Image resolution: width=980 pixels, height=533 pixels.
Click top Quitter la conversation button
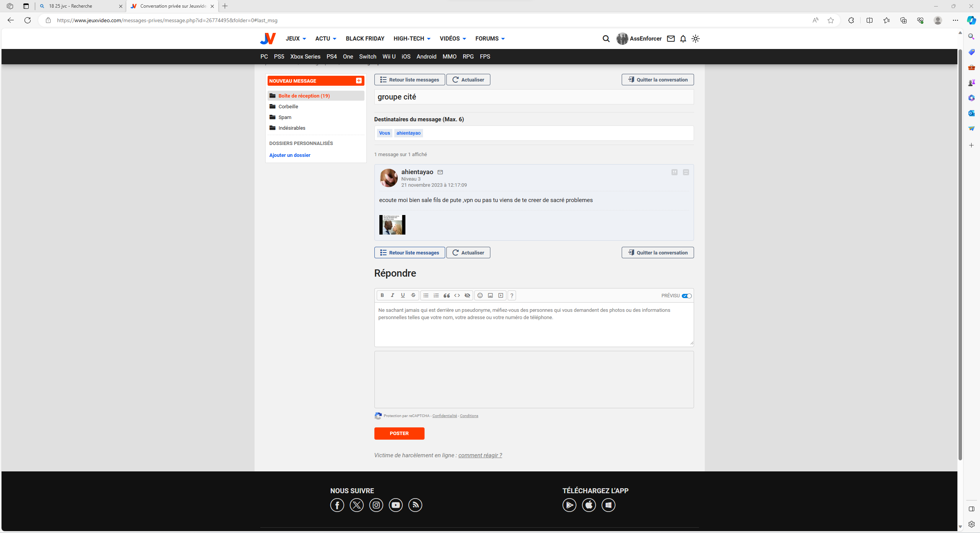pyautogui.click(x=658, y=80)
